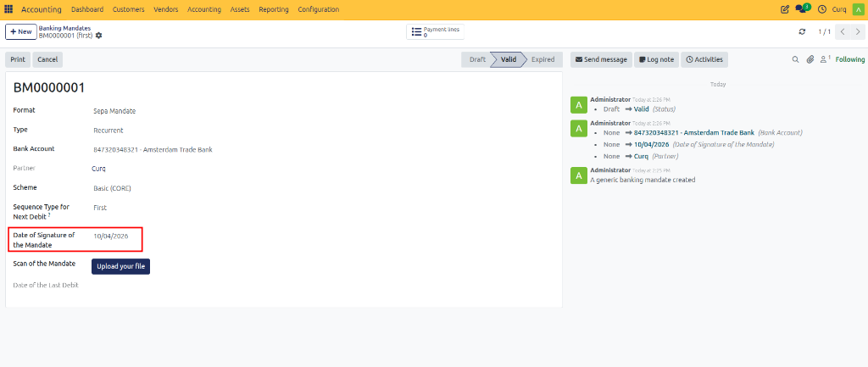The image size is (868, 367).
Task: Open Banking Mandates breadcrumb link
Action: pos(64,28)
